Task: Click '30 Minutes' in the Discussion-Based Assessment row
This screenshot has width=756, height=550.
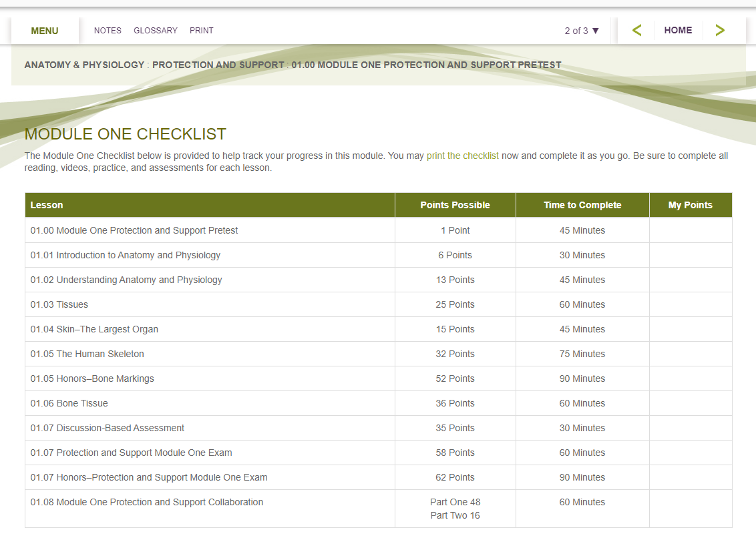Action: 582,428
